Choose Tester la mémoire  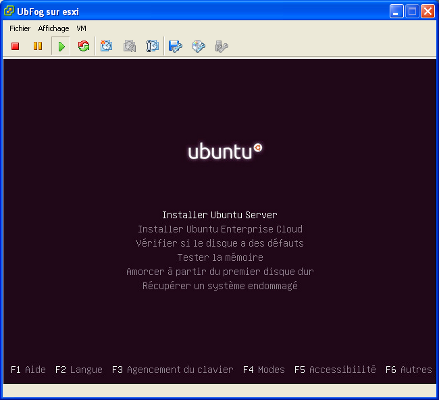coord(220,257)
